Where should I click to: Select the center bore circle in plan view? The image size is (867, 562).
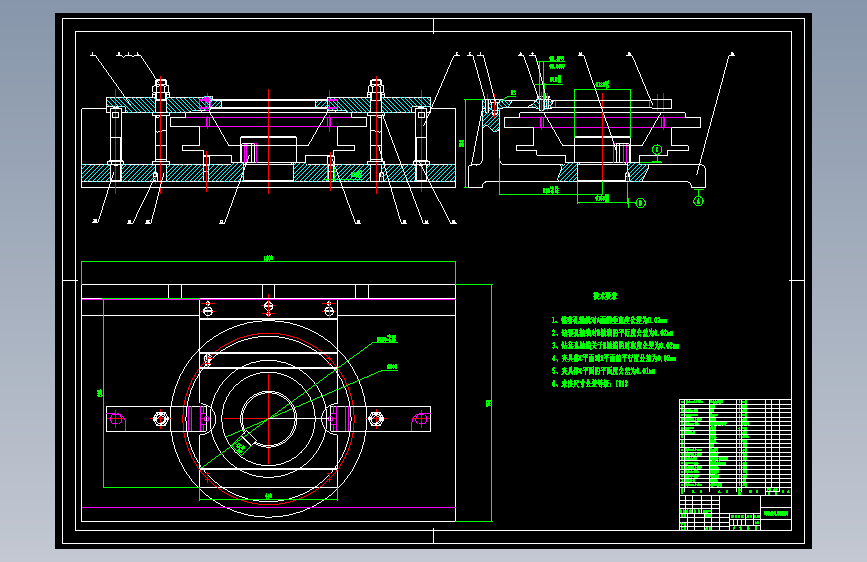268,419
